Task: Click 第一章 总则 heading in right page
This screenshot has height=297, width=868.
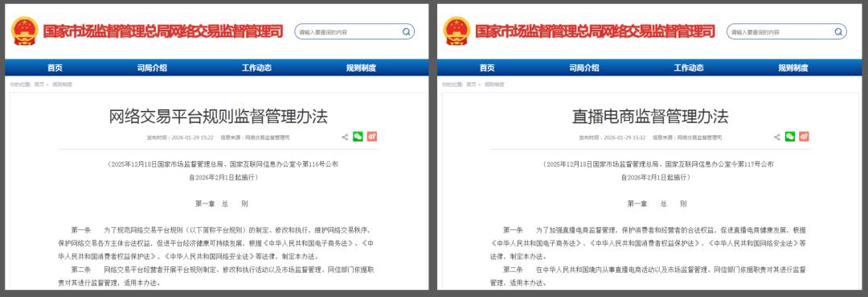Action: click(x=657, y=204)
